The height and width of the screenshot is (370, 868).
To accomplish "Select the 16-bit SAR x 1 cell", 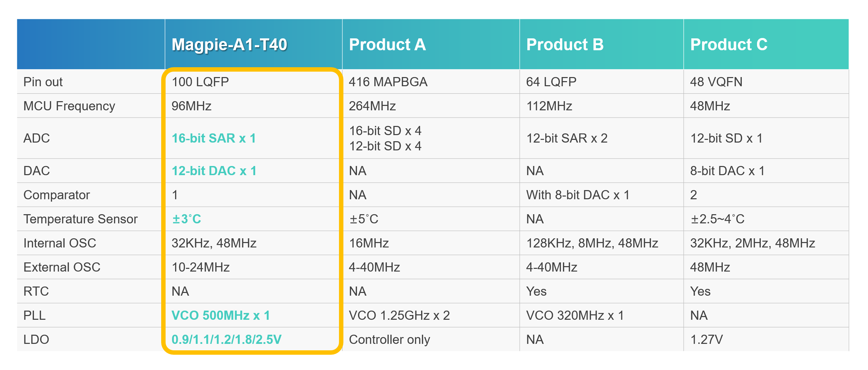I will [x=214, y=138].
